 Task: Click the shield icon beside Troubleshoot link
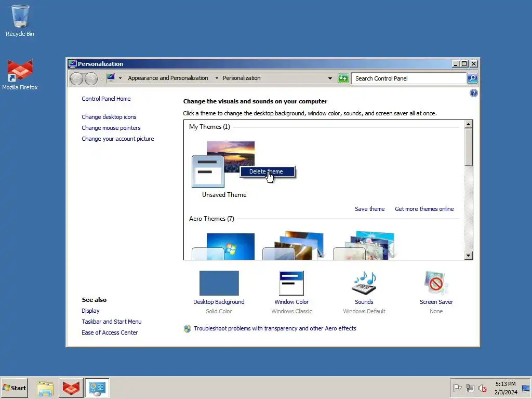tap(187, 328)
